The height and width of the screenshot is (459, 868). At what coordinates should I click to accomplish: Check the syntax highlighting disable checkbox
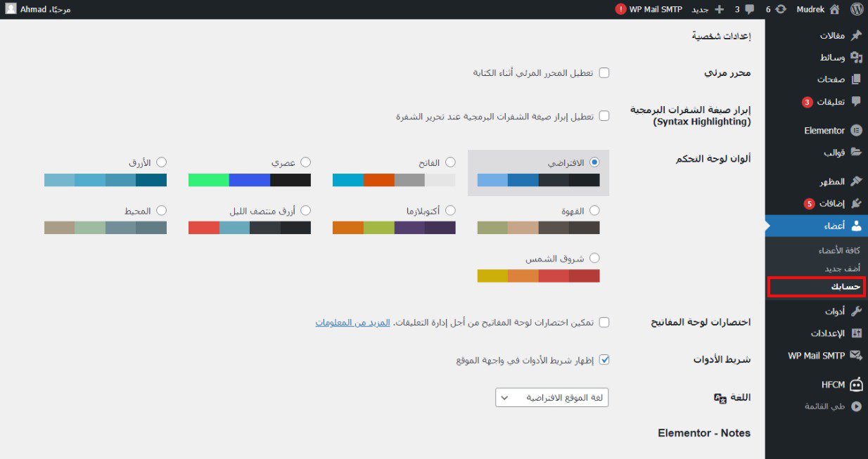coord(604,116)
